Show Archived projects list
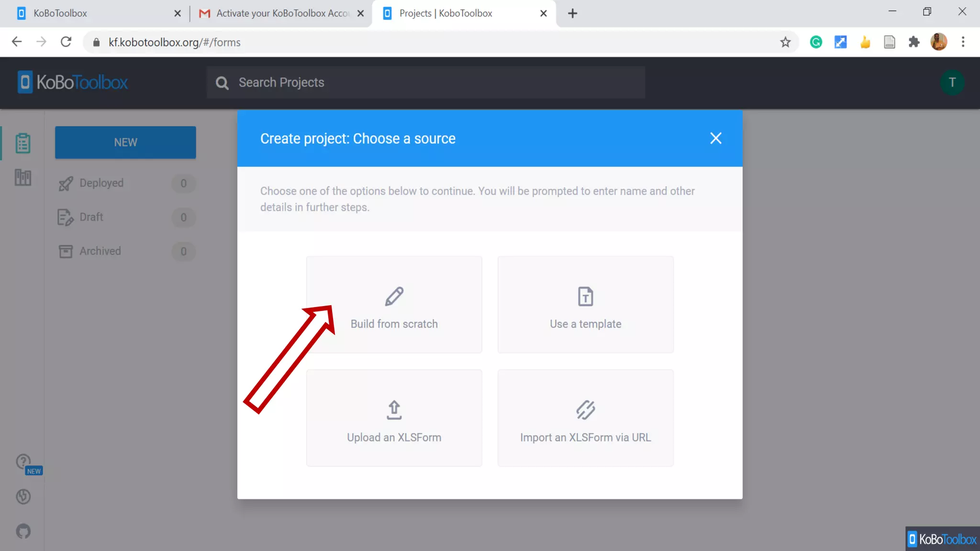The width and height of the screenshot is (980, 551). [x=100, y=251]
